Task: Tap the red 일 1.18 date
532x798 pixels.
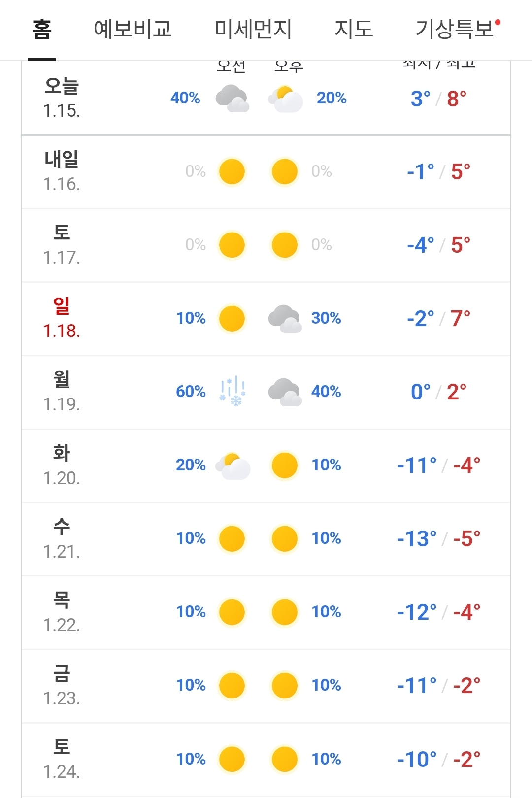Action: [x=62, y=318]
